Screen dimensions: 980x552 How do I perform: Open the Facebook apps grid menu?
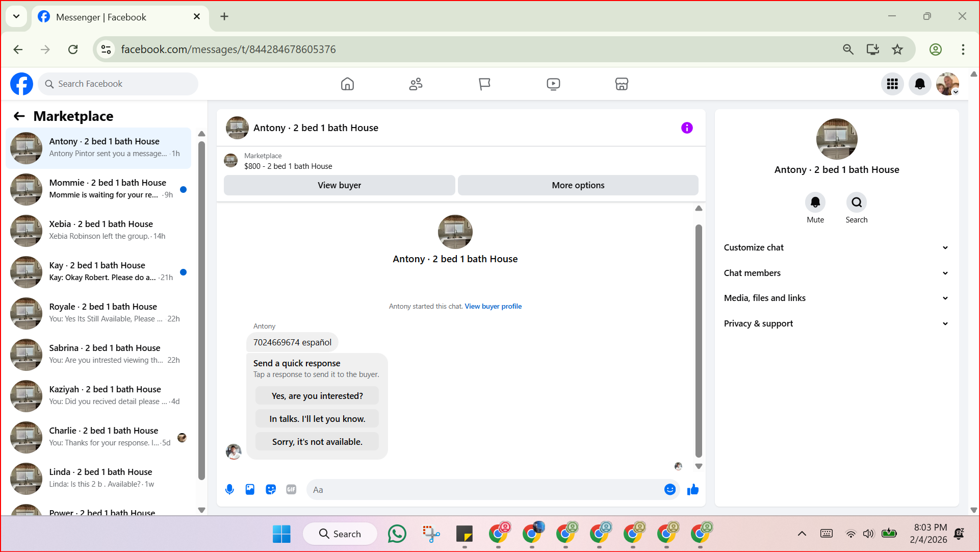click(892, 84)
